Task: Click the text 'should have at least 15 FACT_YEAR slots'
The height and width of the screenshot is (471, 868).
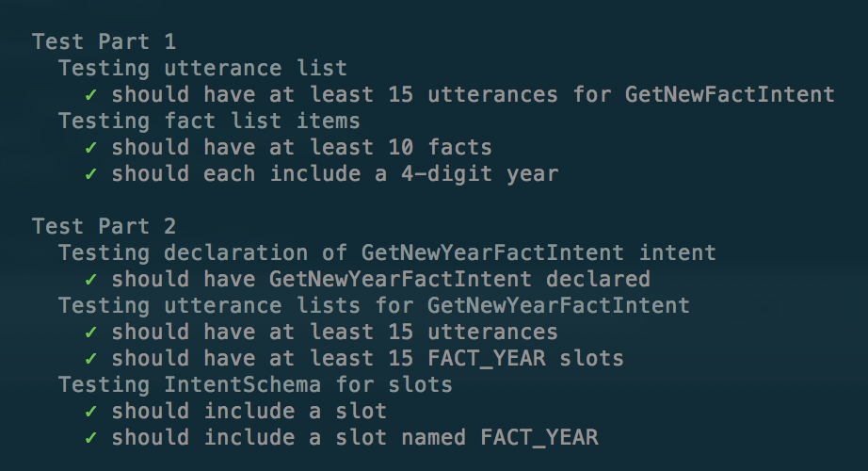Action: pyautogui.click(x=367, y=358)
